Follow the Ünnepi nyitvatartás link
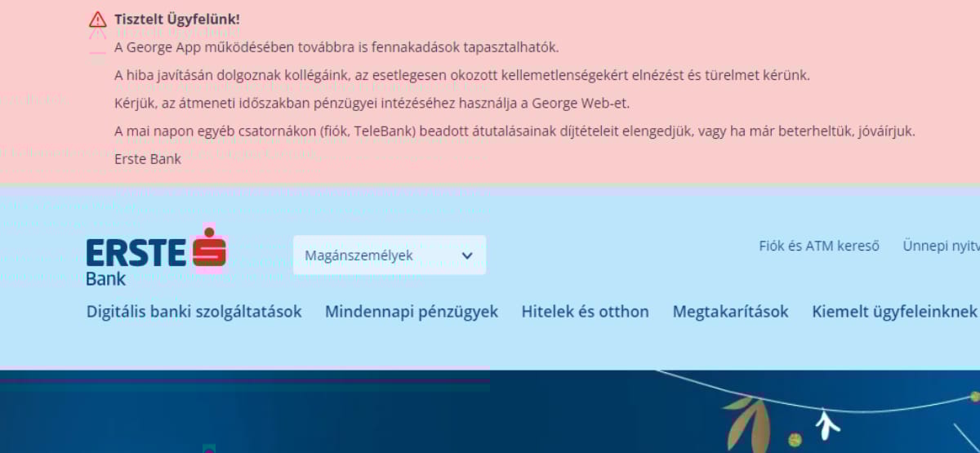This screenshot has height=453, width=980. point(941,246)
